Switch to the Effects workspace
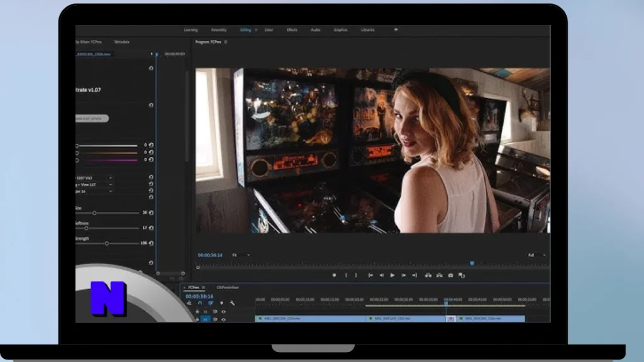This screenshot has height=362, width=644. click(292, 30)
